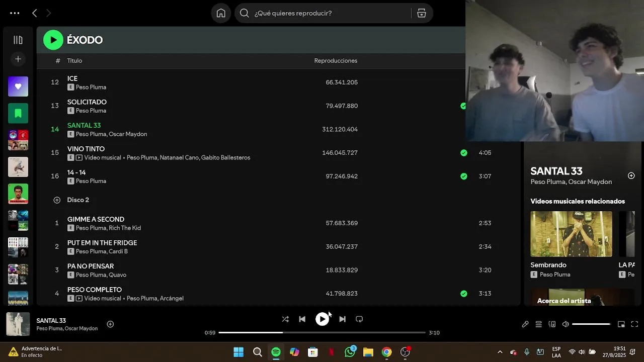Select track PA NO PENSAR
Viewport: 644px width, 362px height.
point(91,266)
